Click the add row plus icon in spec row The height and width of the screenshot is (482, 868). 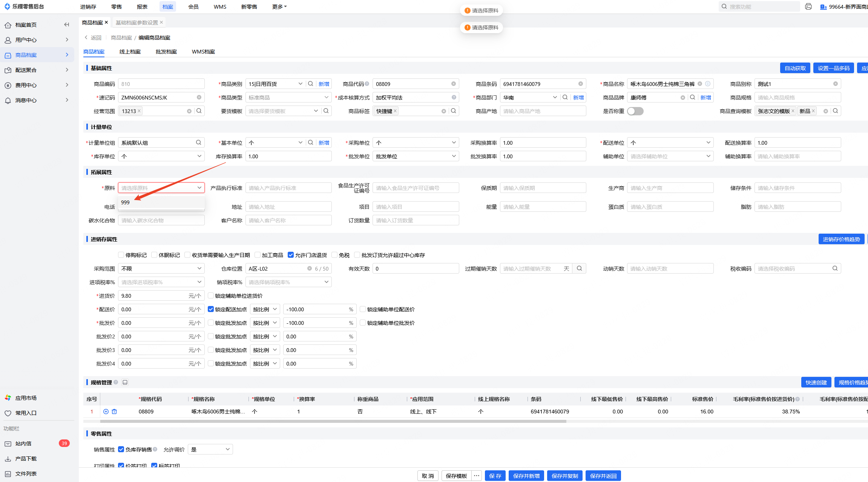tap(106, 412)
